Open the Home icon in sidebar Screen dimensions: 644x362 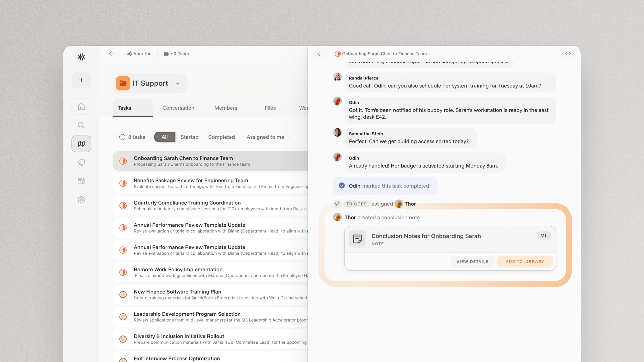tap(81, 107)
